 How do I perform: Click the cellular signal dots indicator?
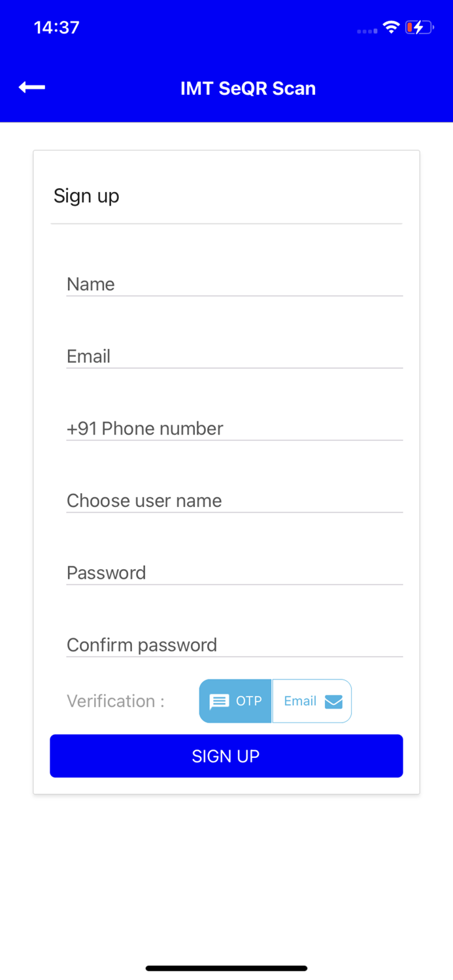coord(366,31)
